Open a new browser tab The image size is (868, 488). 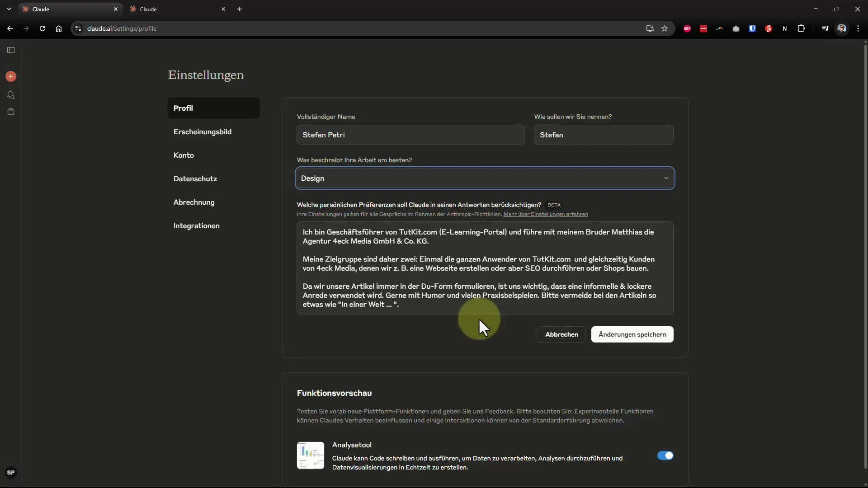point(240,9)
